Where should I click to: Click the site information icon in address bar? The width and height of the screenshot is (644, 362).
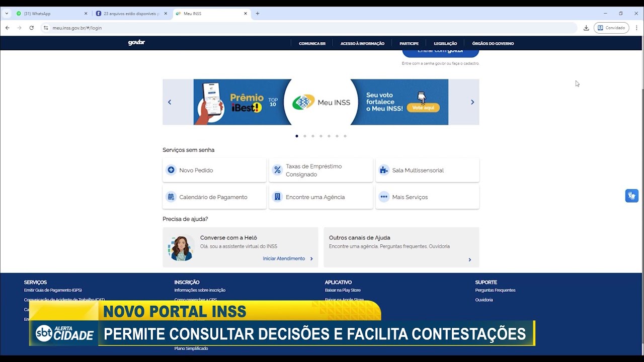coord(46,28)
